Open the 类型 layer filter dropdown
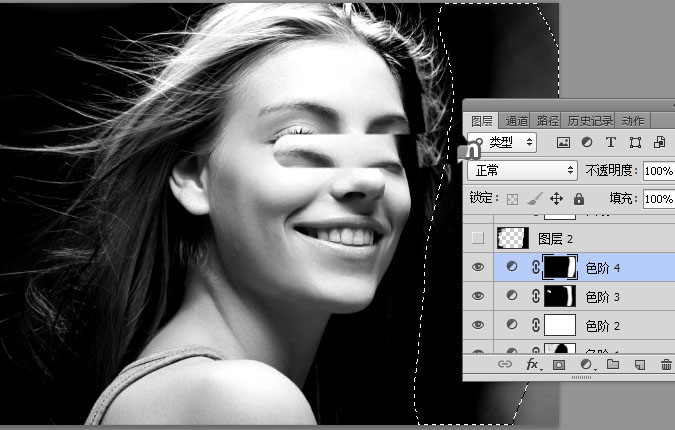The image size is (675, 430). pyautogui.click(x=503, y=143)
